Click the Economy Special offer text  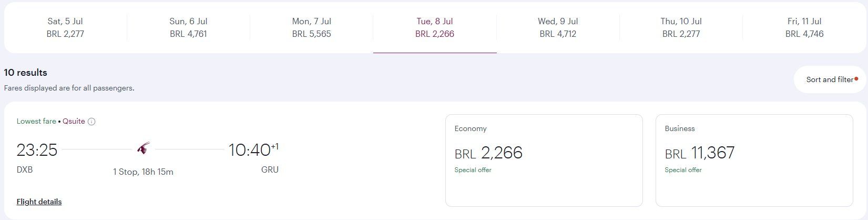pos(473,170)
